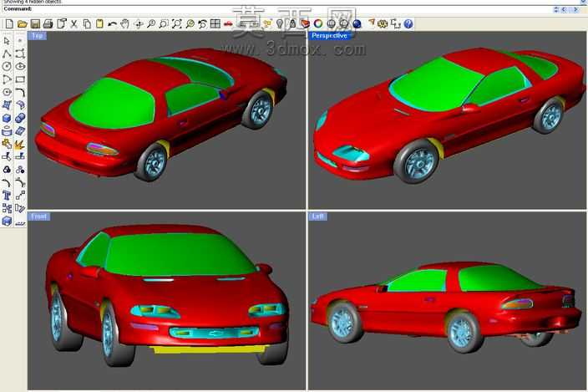Image resolution: width=588 pixels, height=392 pixels.
Task: Select the Circle tool
Action: coord(7,66)
